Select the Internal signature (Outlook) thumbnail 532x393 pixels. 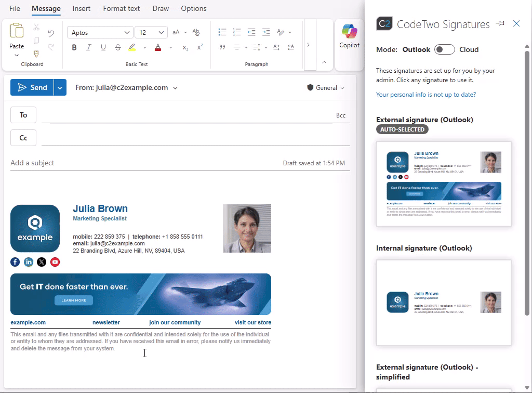click(x=444, y=303)
